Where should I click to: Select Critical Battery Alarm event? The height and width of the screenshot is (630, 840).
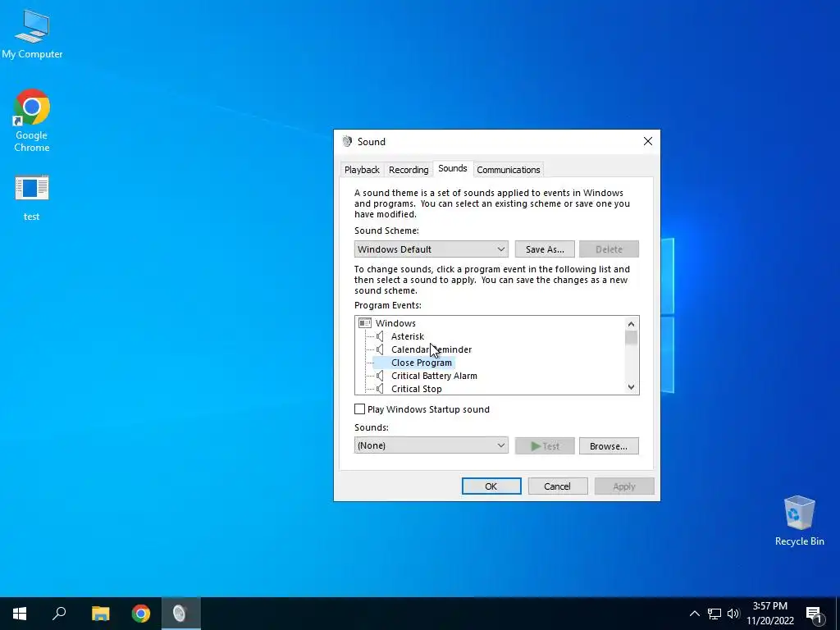pyautogui.click(x=434, y=376)
